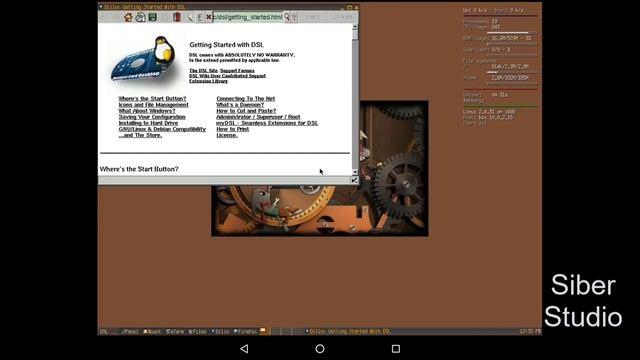
Task: Open the Support Forums link
Action: click(x=237, y=71)
